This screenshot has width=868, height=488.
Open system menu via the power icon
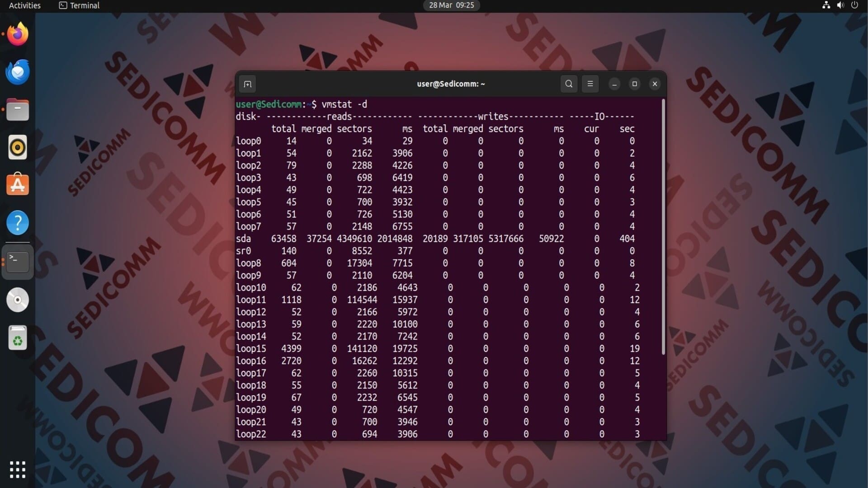854,5
